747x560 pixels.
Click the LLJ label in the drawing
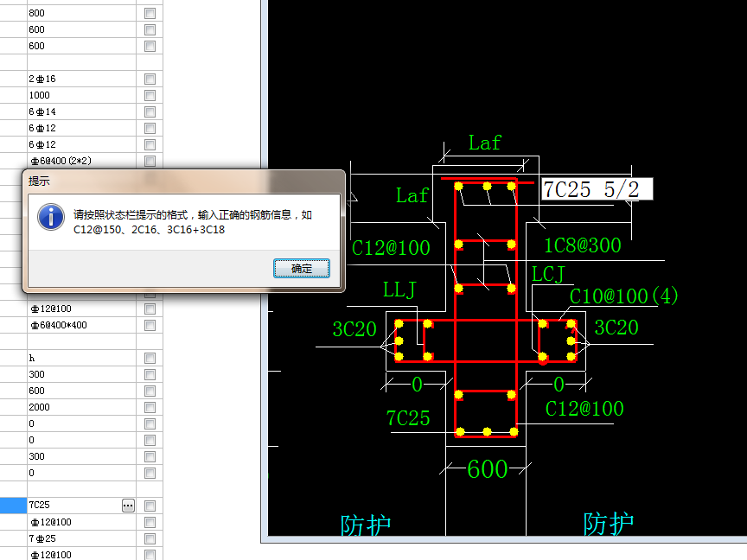399,290
